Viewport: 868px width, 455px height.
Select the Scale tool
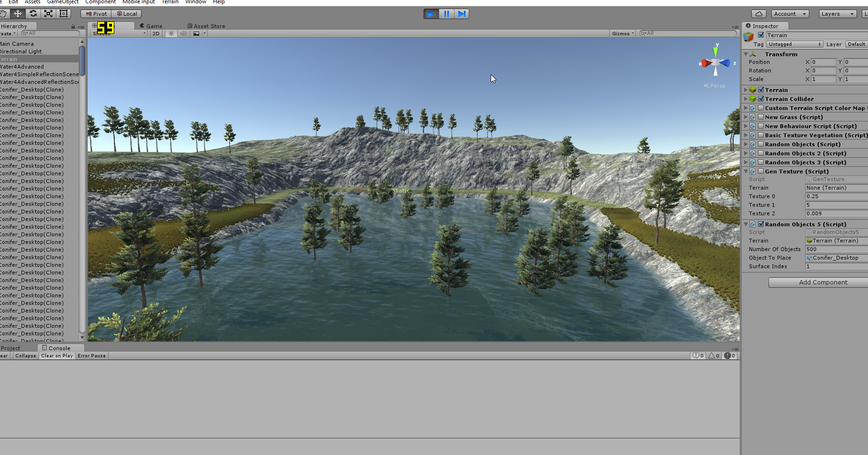48,13
